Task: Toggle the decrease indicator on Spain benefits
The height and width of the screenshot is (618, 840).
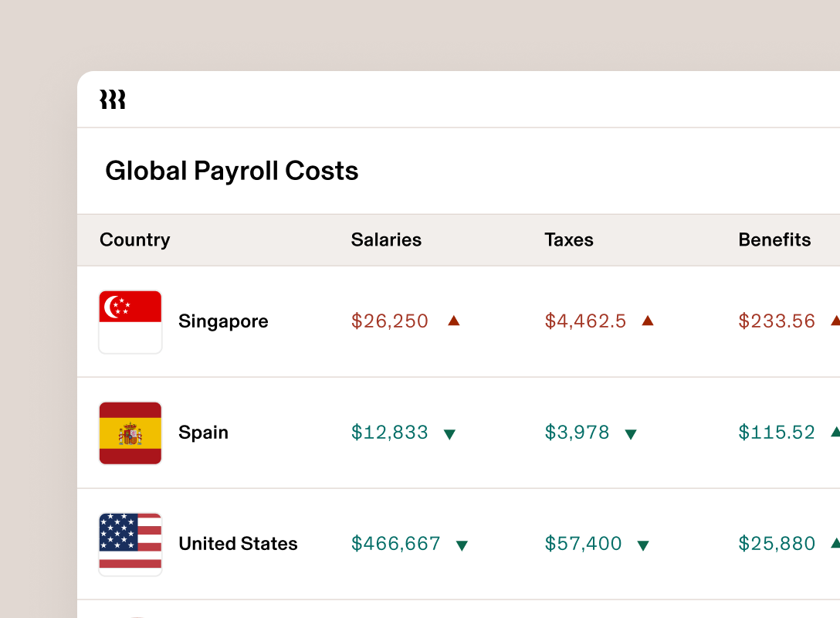Action: tap(834, 433)
